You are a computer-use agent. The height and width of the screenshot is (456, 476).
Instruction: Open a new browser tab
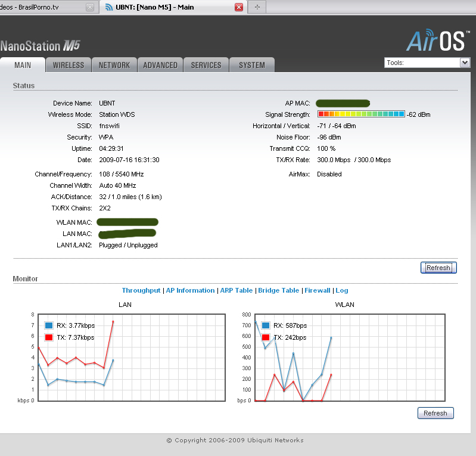(257, 7)
